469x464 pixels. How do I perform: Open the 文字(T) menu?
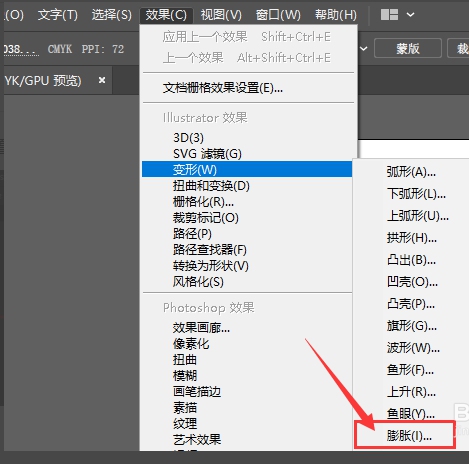click(x=58, y=15)
